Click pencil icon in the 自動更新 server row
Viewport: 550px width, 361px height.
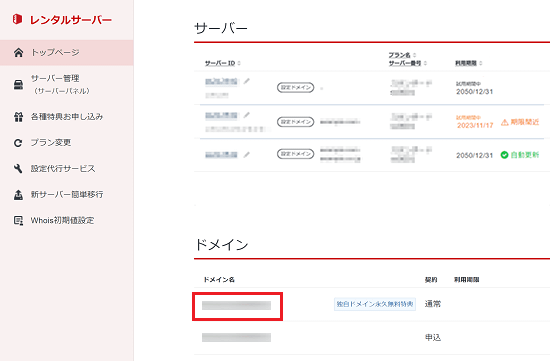pos(247,154)
